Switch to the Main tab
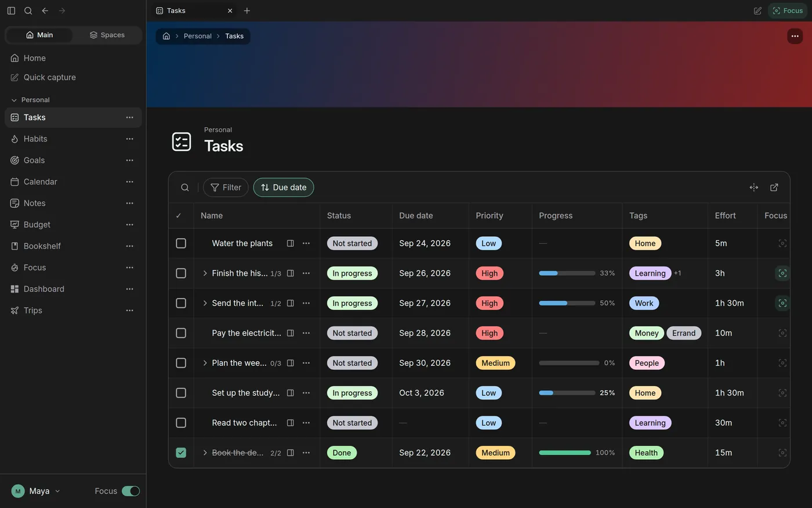The height and width of the screenshot is (508, 812). pos(39,35)
